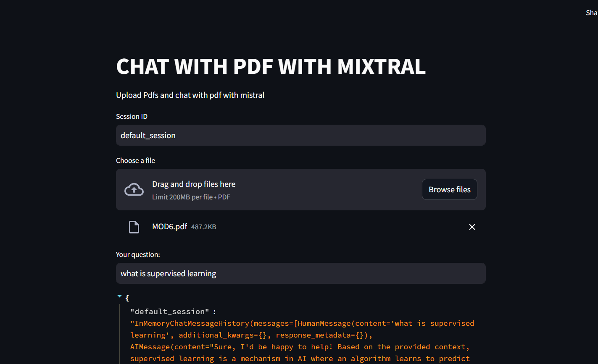598x364 pixels.
Task: Click the Upload Pdfs and chat subtitle text
Action: click(x=190, y=95)
